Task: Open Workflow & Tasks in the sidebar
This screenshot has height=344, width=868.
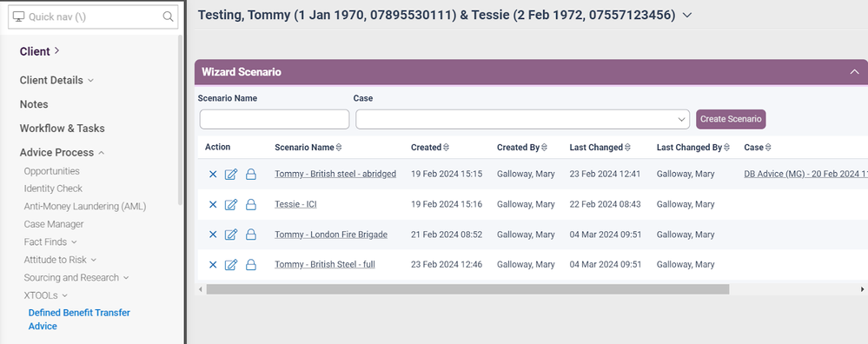Action: (x=62, y=129)
